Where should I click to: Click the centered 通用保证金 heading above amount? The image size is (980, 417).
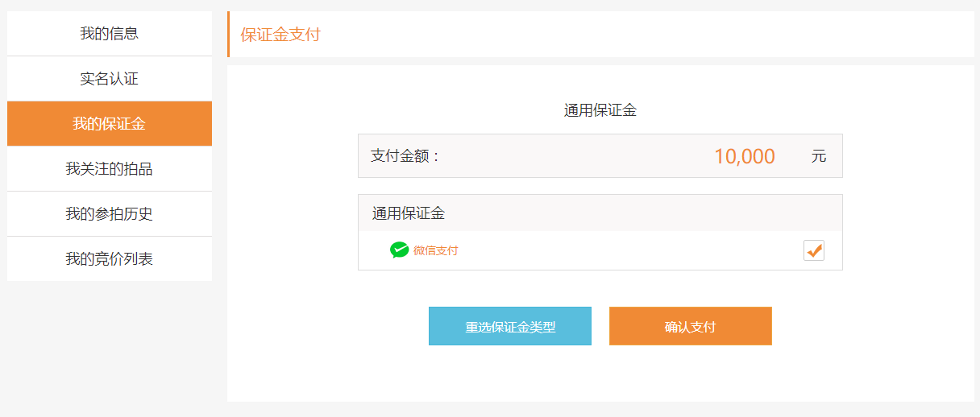point(600,111)
